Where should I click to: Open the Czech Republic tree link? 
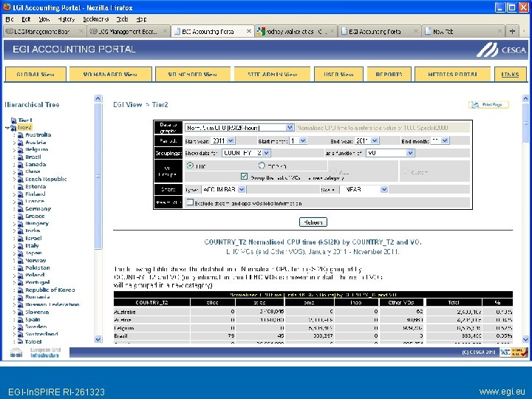coord(46,179)
